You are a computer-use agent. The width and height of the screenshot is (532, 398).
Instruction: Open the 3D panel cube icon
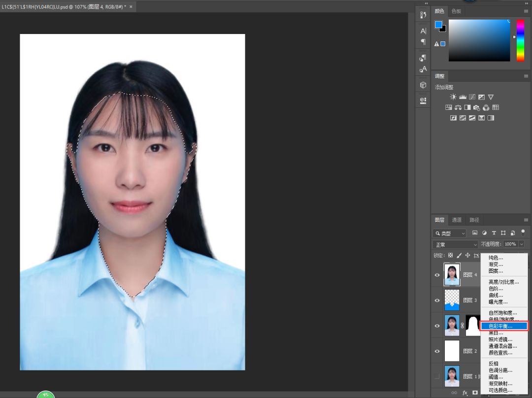coord(423,85)
